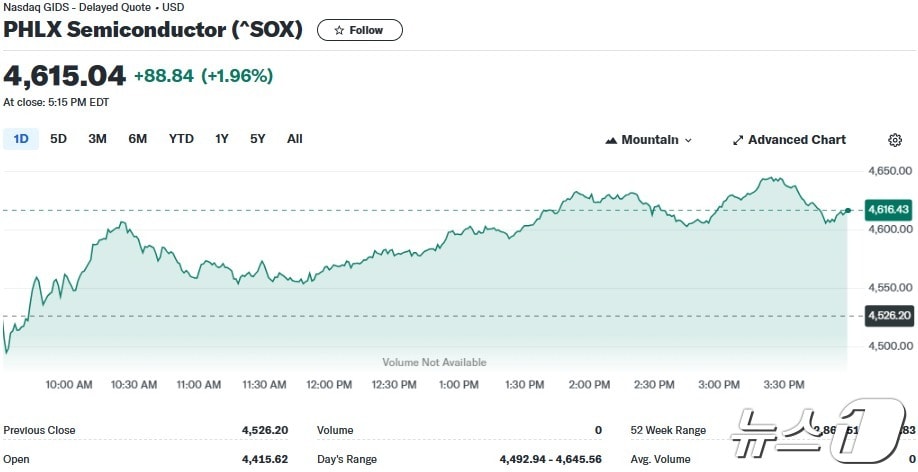Follow the PHLX Semiconductor index

(360, 30)
